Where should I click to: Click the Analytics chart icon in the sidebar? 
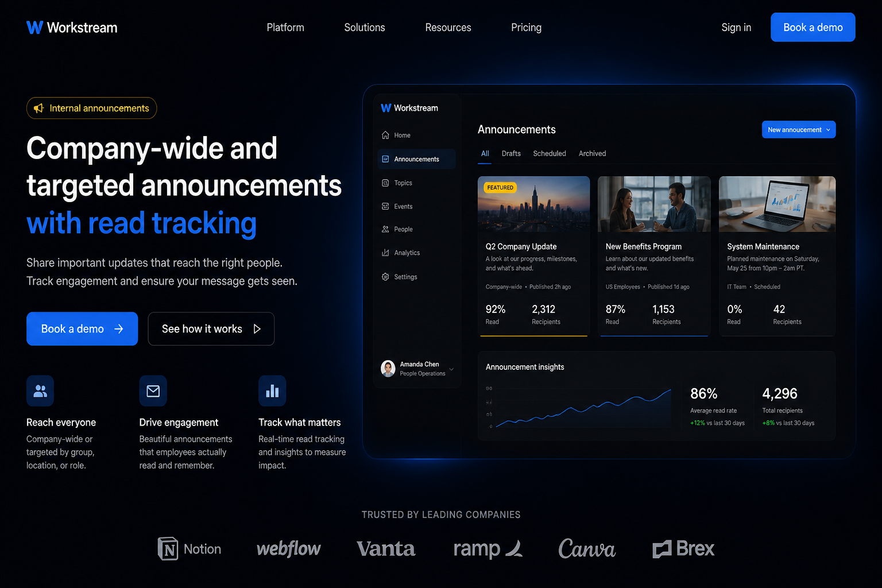(385, 253)
